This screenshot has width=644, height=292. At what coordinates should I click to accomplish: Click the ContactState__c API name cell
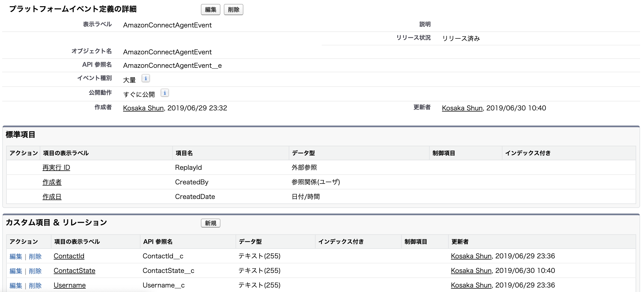tap(168, 270)
